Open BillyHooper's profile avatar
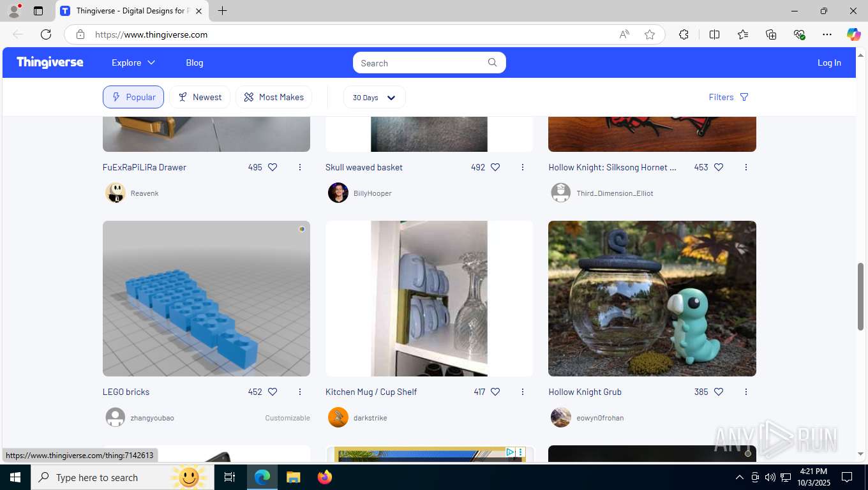 (x=338, y=193)
